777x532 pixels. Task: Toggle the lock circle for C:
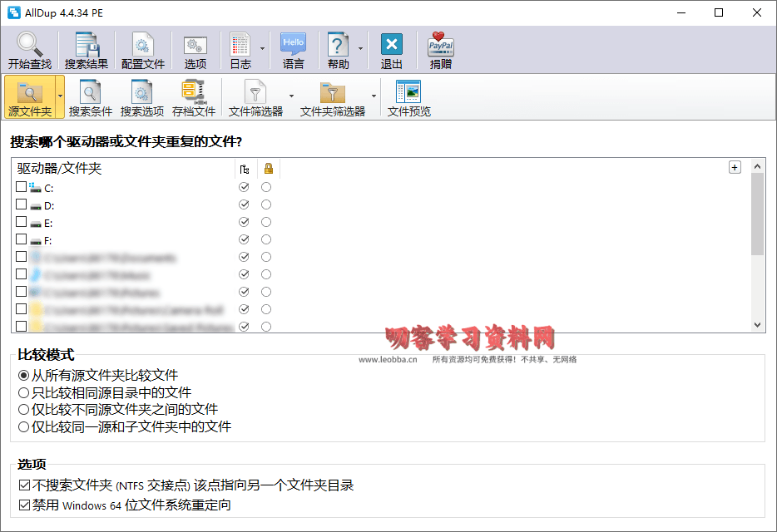pos(266,187)
